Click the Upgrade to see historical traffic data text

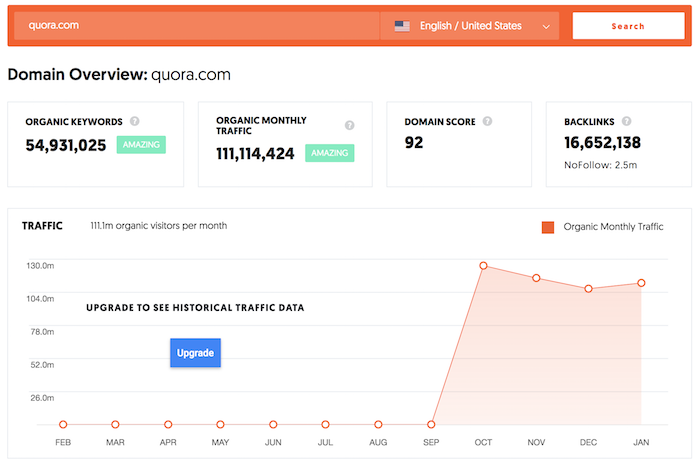click(x=195, y=308)
